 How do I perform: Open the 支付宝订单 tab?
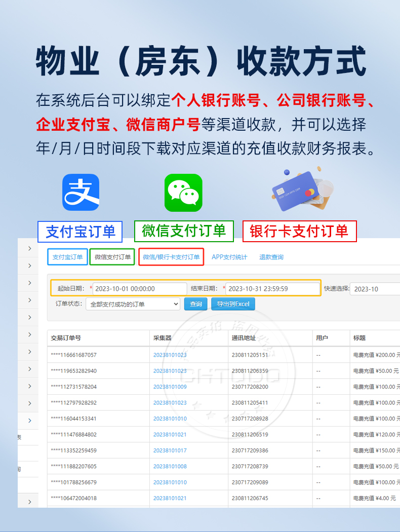coord(67,257)
